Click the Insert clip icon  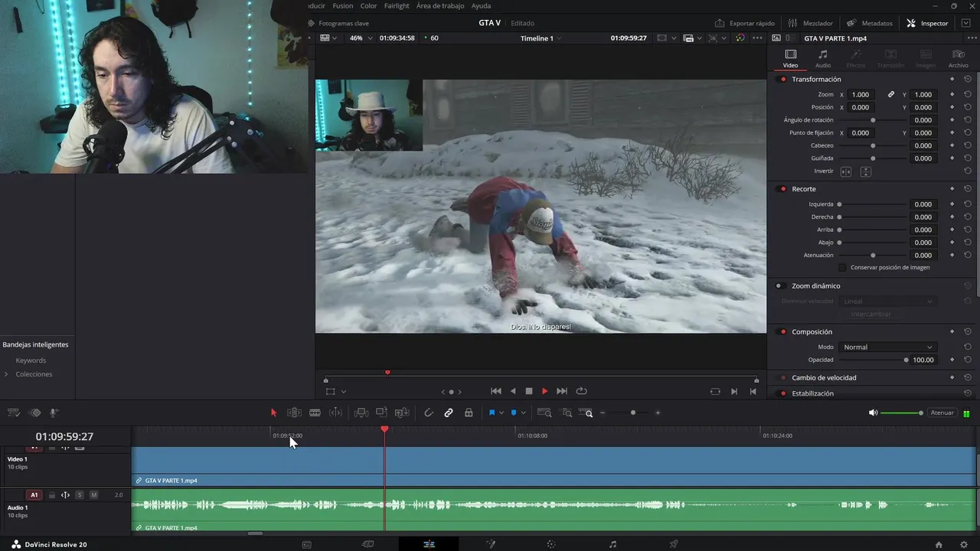(x=361, y=412)
